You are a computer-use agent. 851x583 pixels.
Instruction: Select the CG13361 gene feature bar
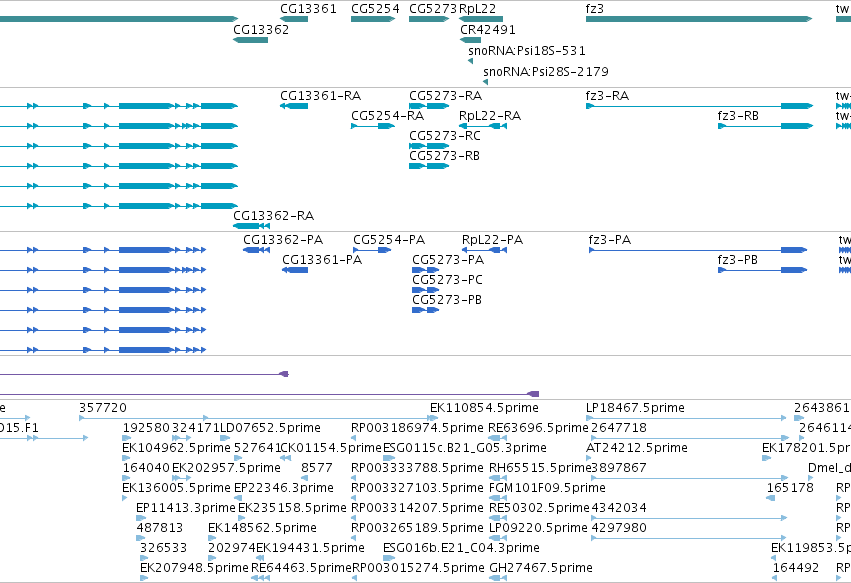pos(294,19)
